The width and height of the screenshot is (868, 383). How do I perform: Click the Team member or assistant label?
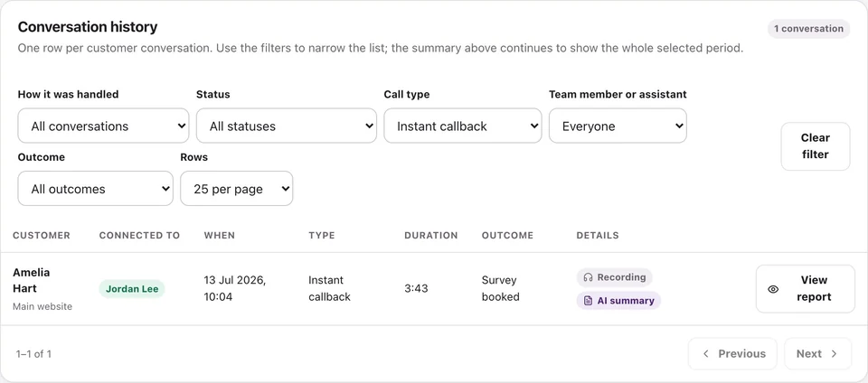(x=618, y=95)
